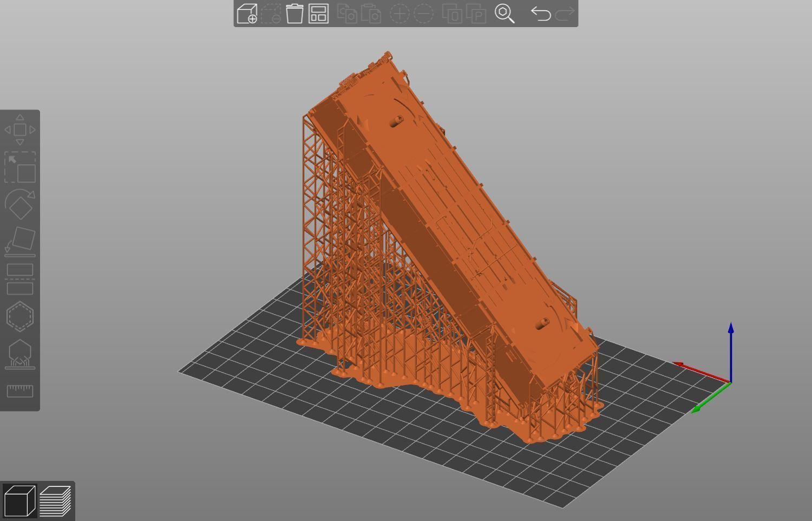Screen dimensions: 812x521
Task: Click the Remove instance minus icon
Action: (x=423, y=14)
